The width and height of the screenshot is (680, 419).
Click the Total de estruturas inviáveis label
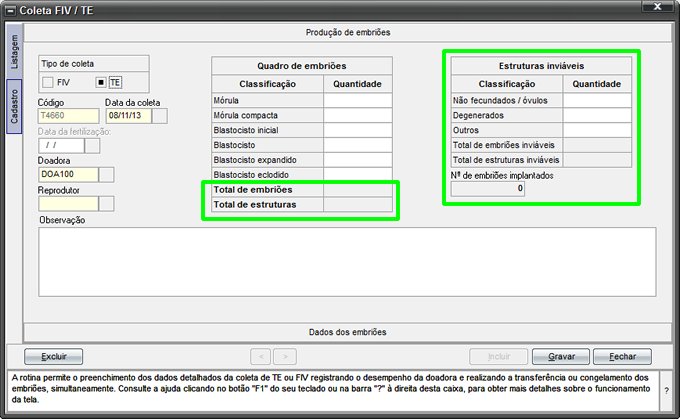[506, 160]
